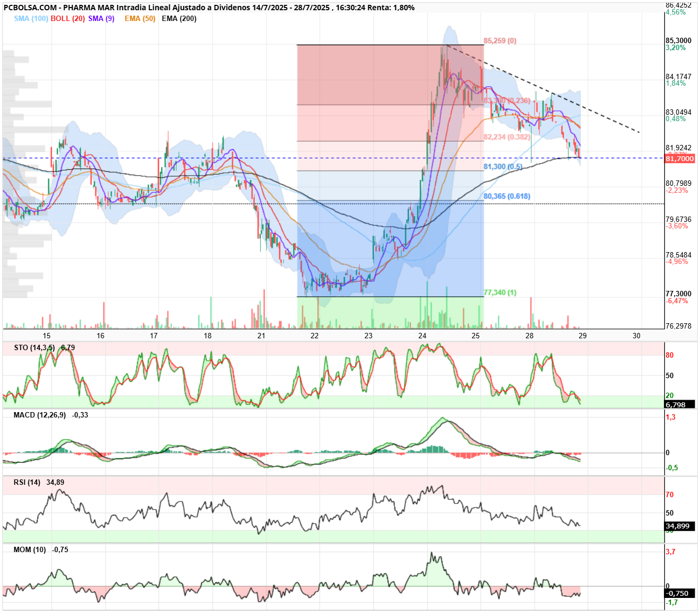
Task: Click the SMA (100) legend label
Action: (x=31, y=18)
